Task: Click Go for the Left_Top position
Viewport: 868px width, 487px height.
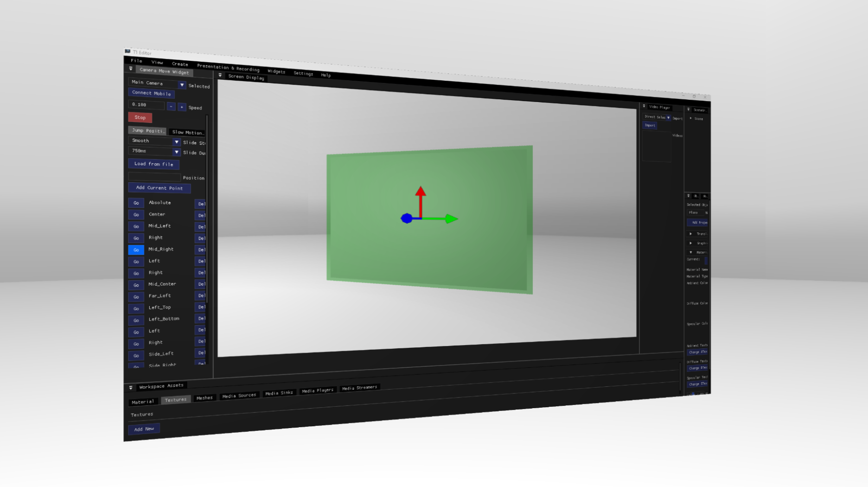Action: [x=136, y=309]
